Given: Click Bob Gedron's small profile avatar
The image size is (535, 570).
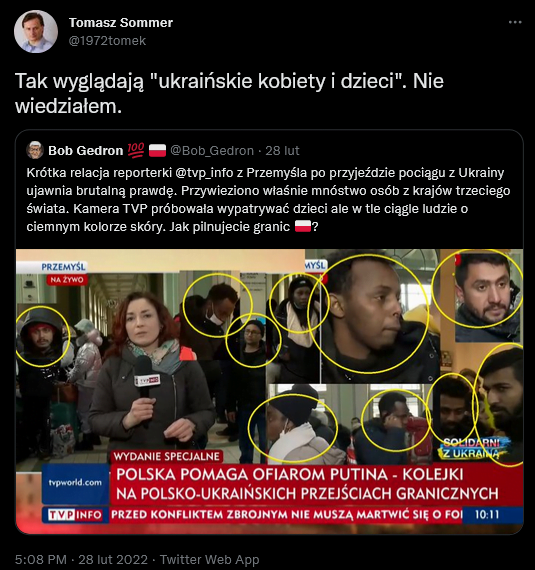Looking at the screenshot, I should pos(35,150).
